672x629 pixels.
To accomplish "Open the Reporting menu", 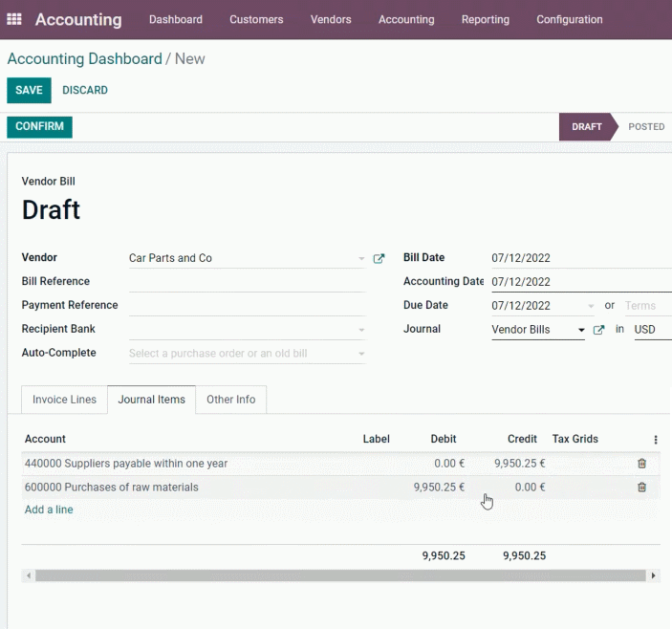I will click(x=486, y=19).
